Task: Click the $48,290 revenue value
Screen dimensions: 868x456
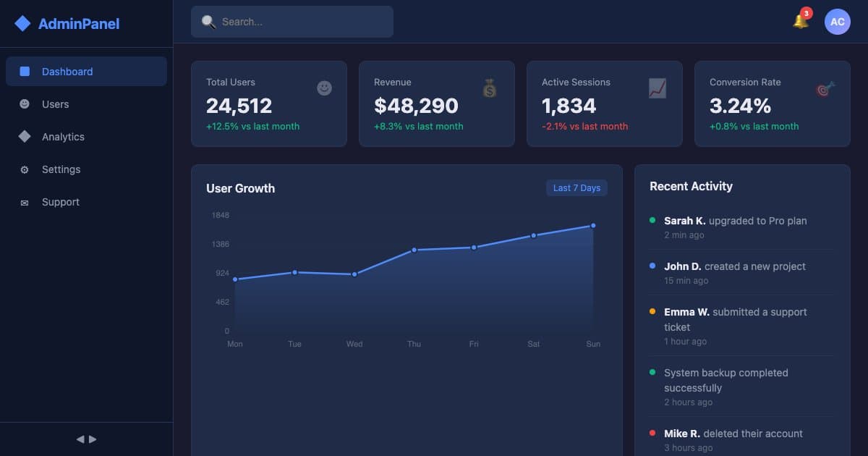Action: (416, 106)
